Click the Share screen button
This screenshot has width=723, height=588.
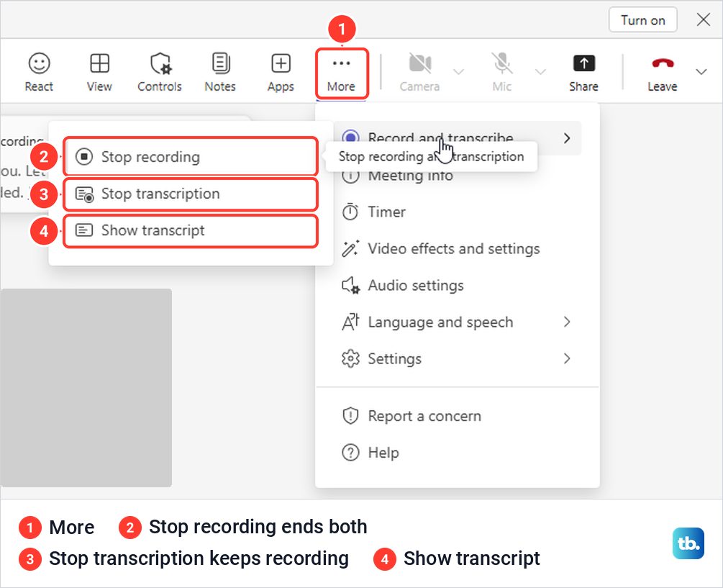pyautogui.click(x=583, y=73)
